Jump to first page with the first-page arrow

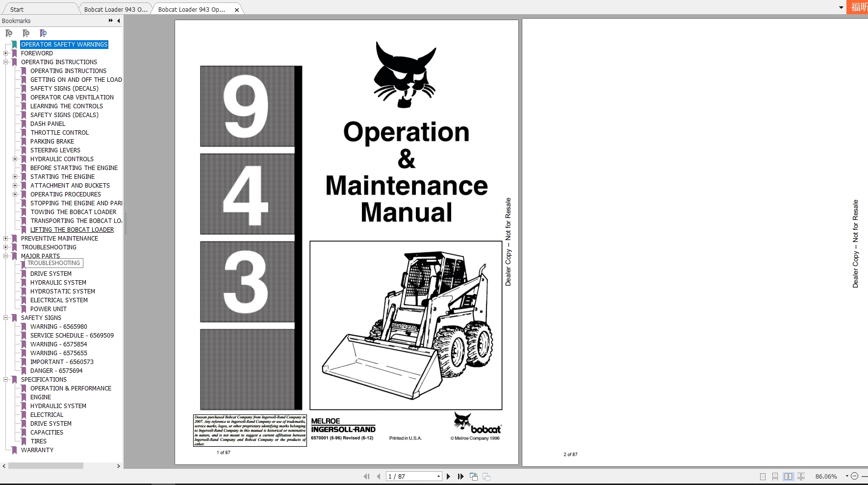tap(366, 476)
